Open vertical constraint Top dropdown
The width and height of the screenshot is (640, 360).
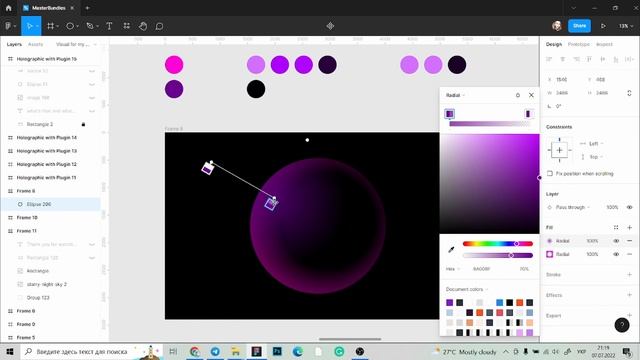(x=596, y=157)
